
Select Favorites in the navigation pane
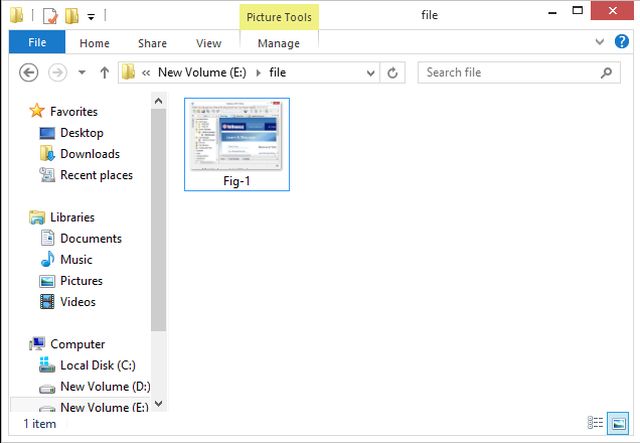[74, 111]
